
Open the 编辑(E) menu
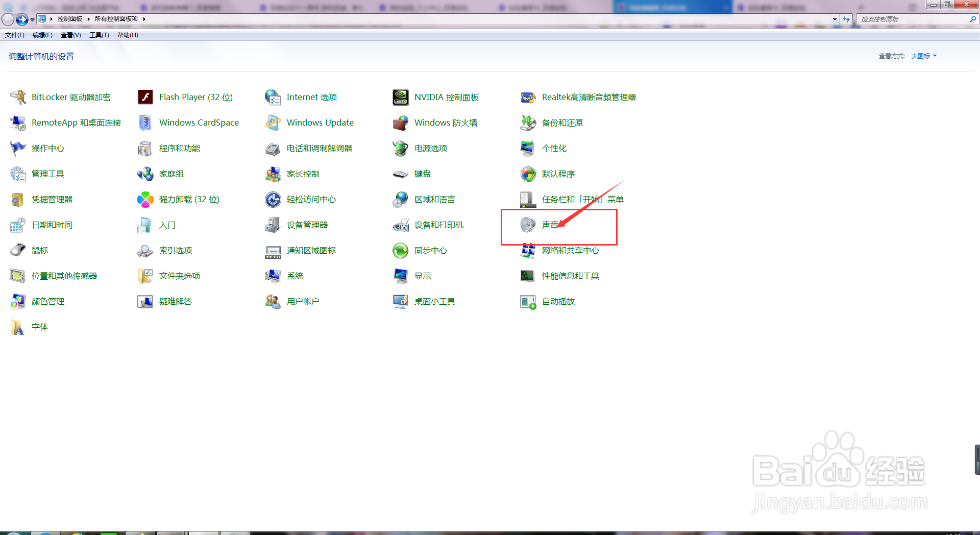pyautogui.click(x=42, y=35)
